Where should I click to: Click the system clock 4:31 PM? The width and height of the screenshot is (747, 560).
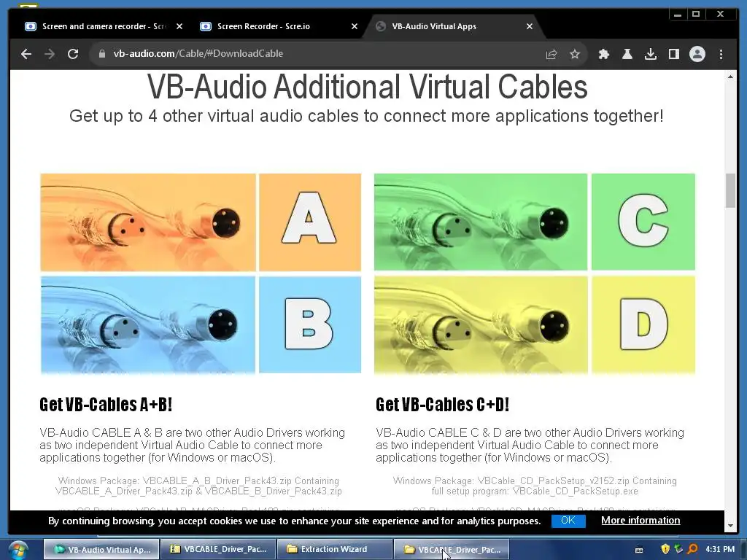point(720,550)
